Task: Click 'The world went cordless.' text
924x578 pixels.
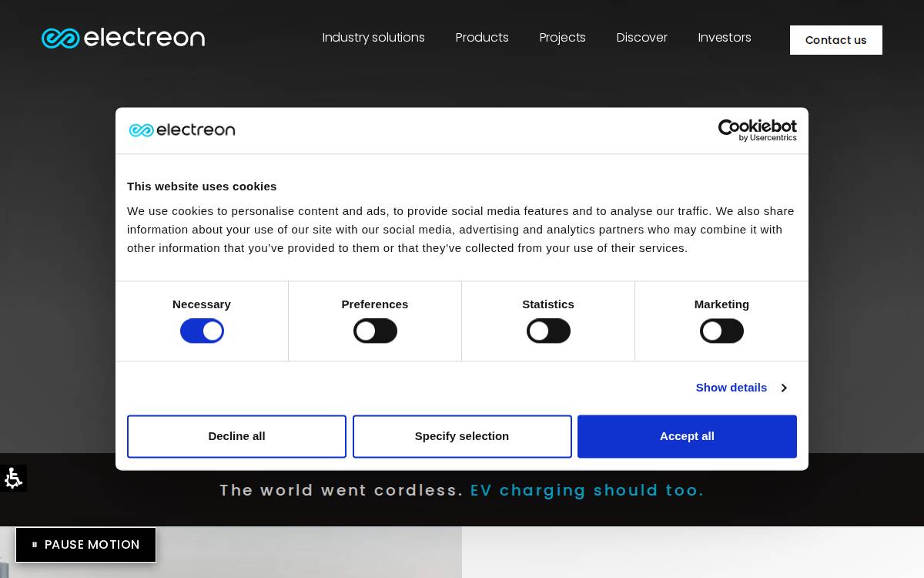Action: pyautogui.click(x=341, y=490)
